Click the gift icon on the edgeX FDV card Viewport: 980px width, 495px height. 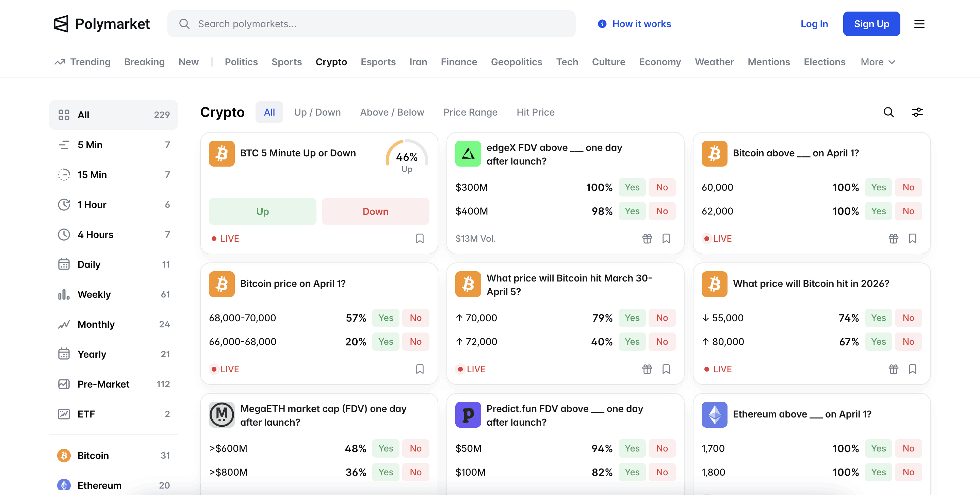647,238
